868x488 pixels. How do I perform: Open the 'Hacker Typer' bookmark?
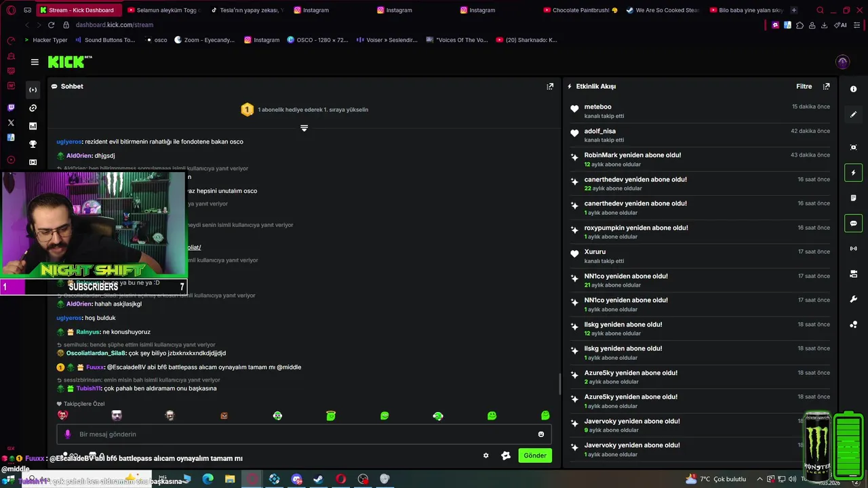pyautogui.click(x=45, y=40)
